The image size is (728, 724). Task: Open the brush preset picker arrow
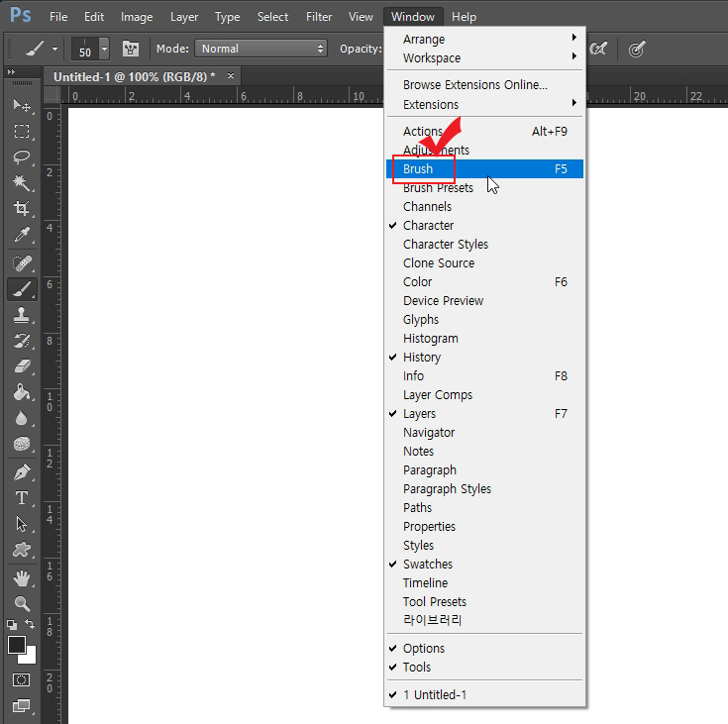click(104, 49)
